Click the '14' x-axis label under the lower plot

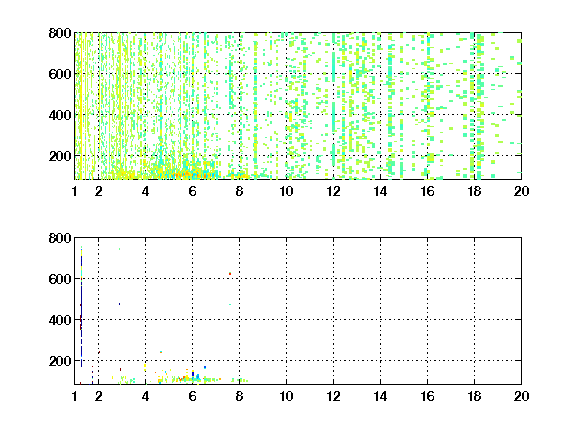point(380,396)
